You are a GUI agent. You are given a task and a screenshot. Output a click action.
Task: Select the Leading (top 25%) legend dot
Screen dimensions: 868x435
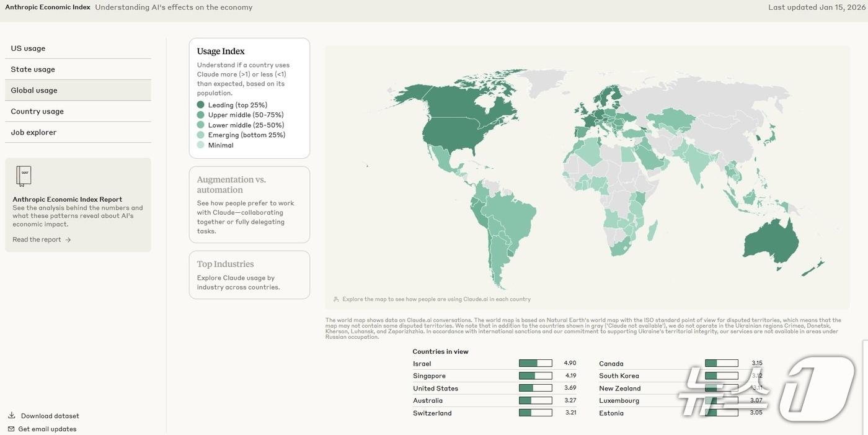(200, 105)
